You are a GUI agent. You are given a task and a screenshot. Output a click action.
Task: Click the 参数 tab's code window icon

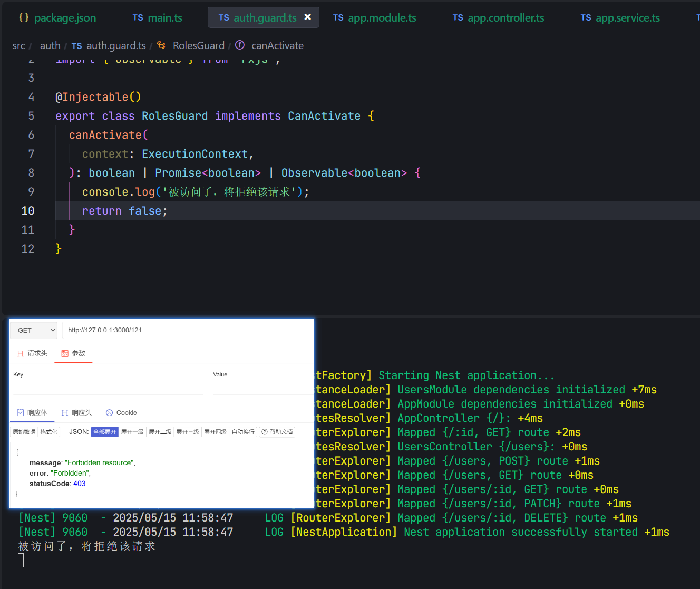click(65, 353)
